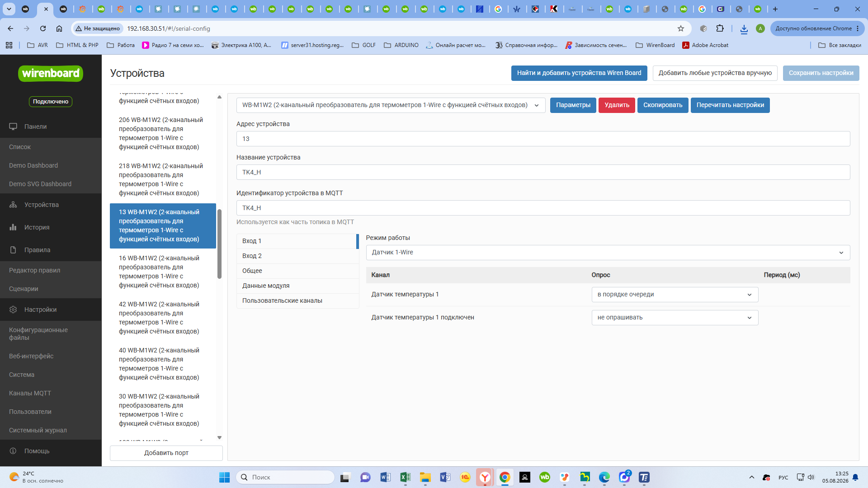Open the Данные модуля tab

click(297, 286)
